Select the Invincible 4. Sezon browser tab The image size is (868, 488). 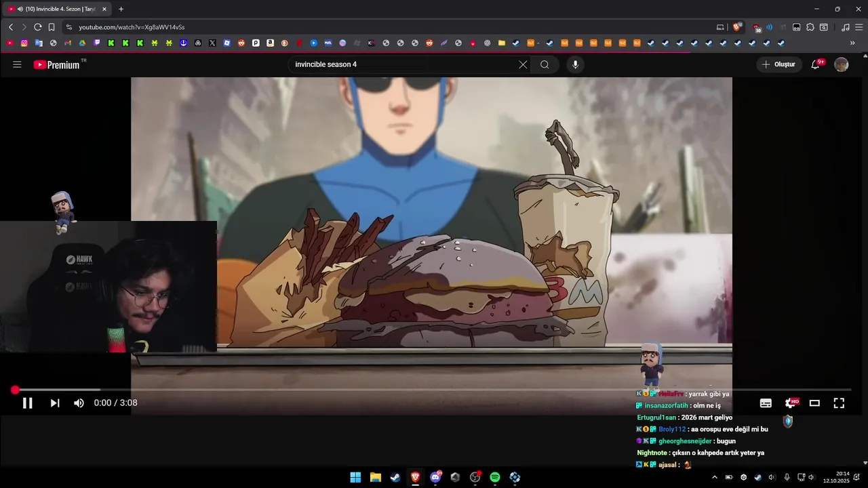(58, 9)
